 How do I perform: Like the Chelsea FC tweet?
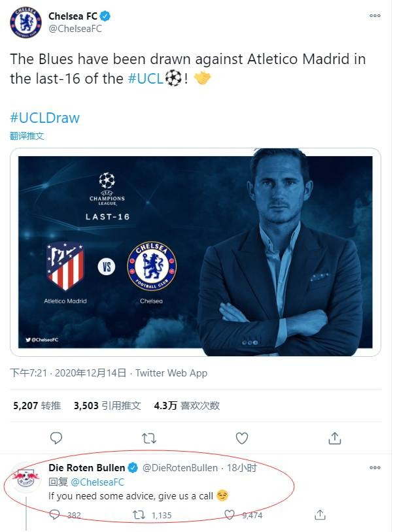(241, 437)
